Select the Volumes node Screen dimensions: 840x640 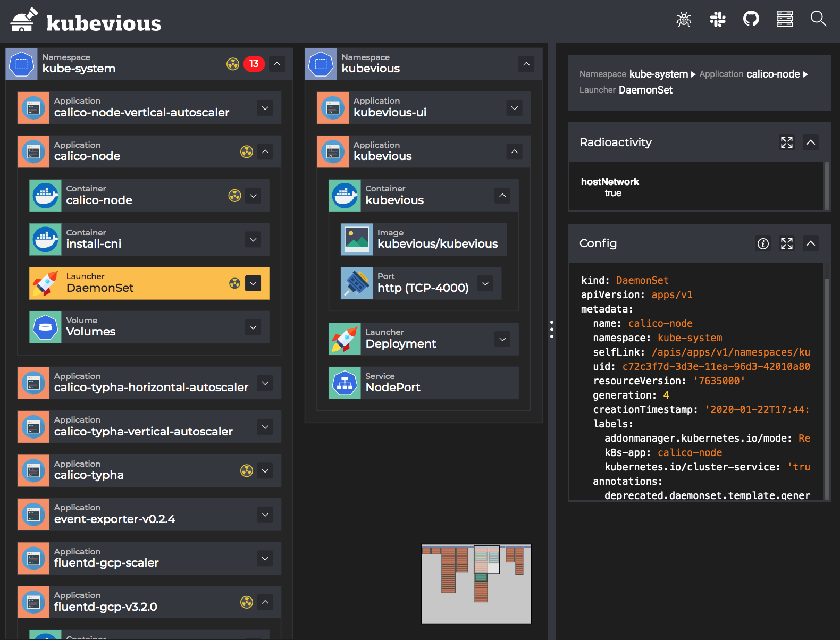click(x=149, y=327)
